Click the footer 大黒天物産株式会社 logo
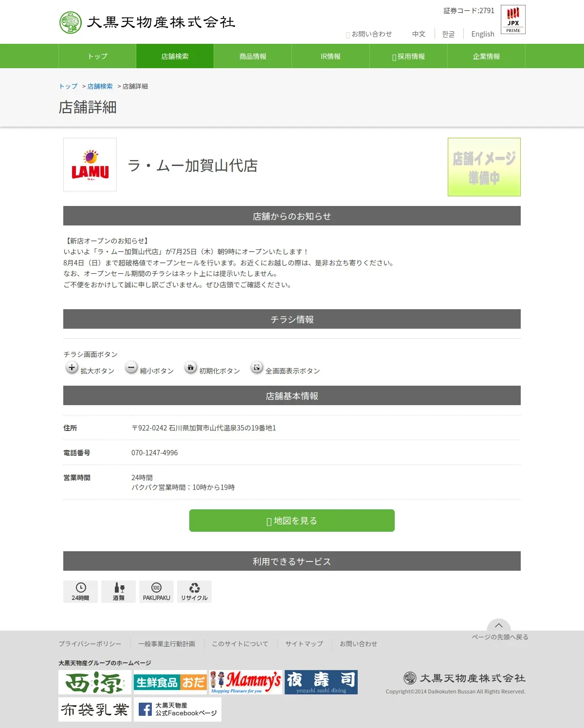This screenshot has width=584, height=728. tap(464, 678)
